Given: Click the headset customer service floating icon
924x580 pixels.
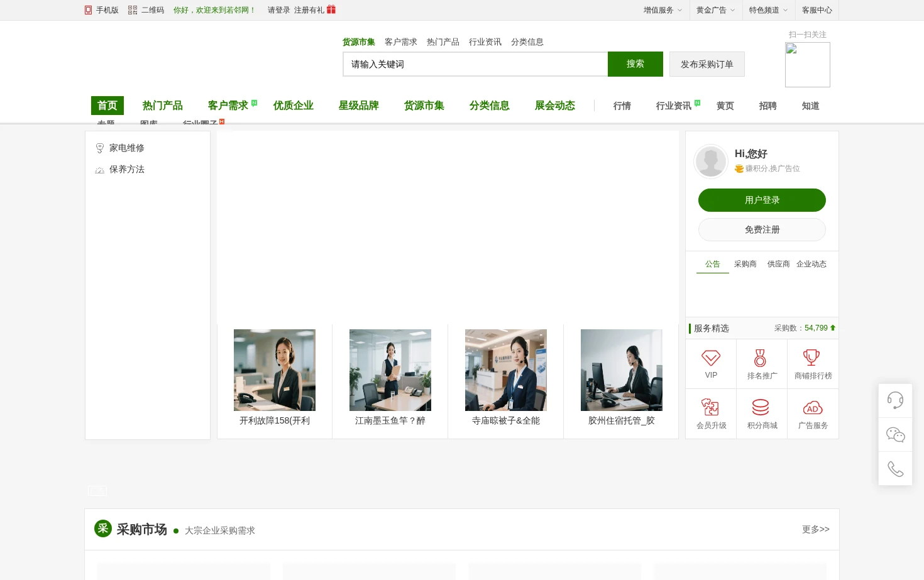Looking at the screenshot, I should 895,400.
